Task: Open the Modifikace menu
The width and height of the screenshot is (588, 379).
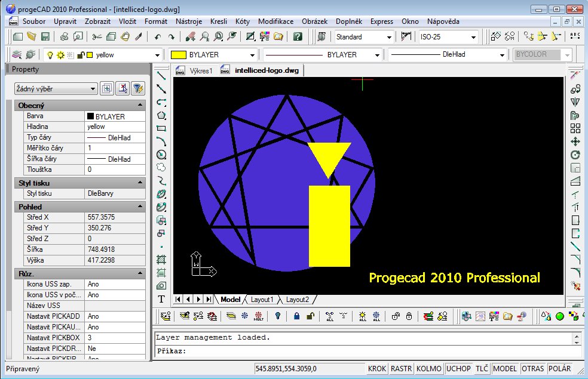Action: pos(275,21)
